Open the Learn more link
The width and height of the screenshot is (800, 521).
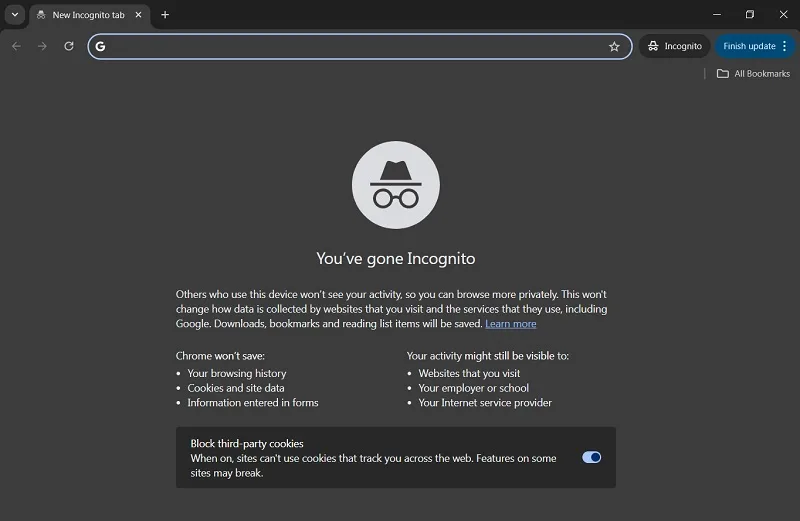click(511, 324)
